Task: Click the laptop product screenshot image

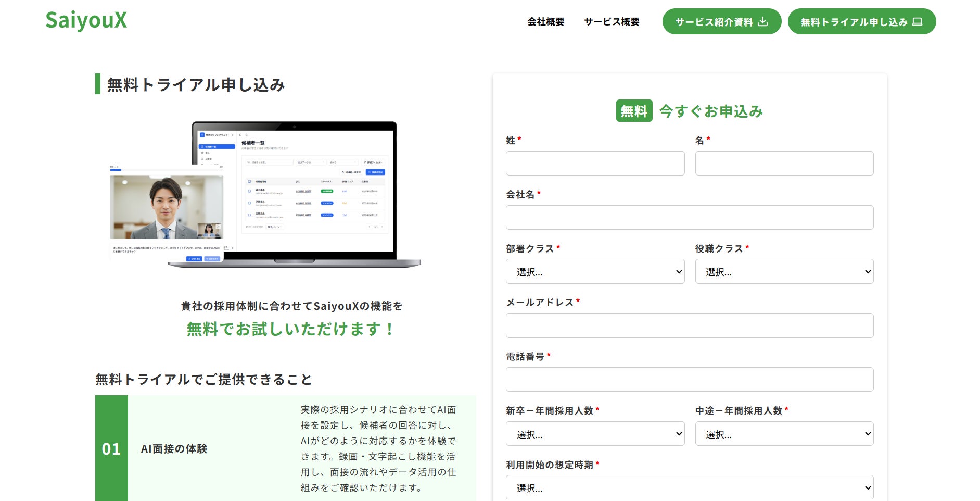Action: pyautogui.click(x=265, y=194)
